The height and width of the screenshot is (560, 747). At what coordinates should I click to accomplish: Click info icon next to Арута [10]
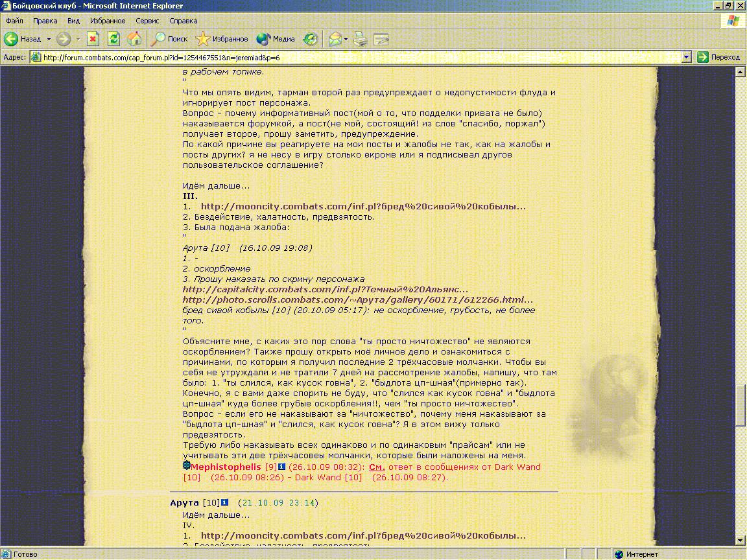[225, 502]
